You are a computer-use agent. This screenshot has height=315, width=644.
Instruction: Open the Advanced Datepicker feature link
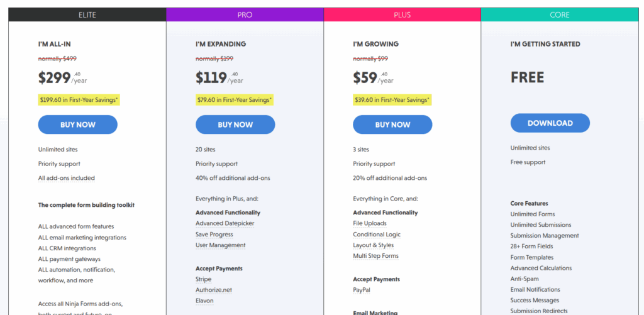(225, 223)
